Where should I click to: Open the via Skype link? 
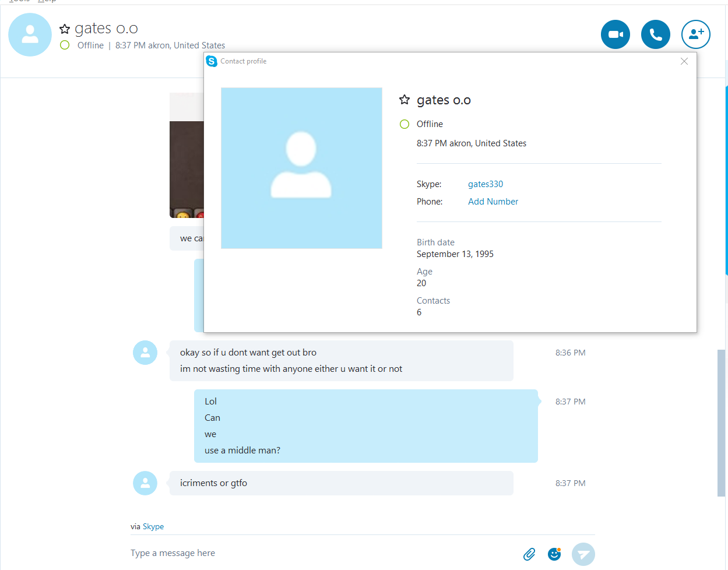point(153,526)
